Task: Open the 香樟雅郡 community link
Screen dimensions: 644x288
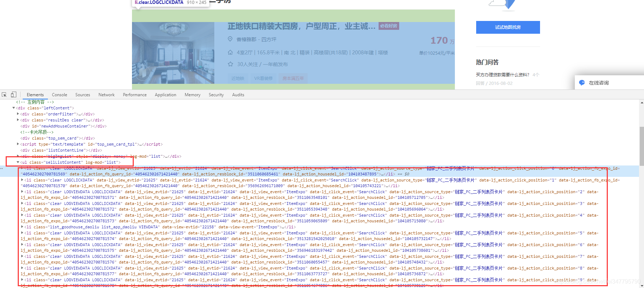Action: 246,39
